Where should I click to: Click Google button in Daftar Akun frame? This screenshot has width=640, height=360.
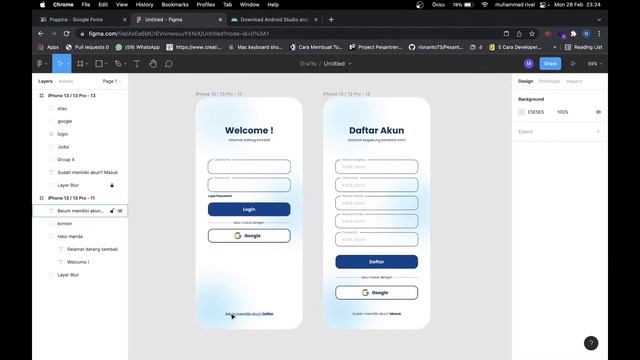pos(376,293)
